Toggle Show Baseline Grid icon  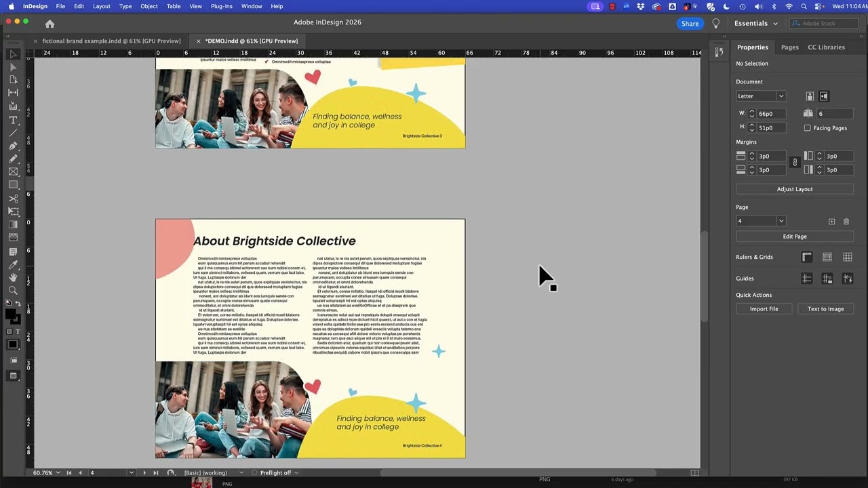pos(827,257)
